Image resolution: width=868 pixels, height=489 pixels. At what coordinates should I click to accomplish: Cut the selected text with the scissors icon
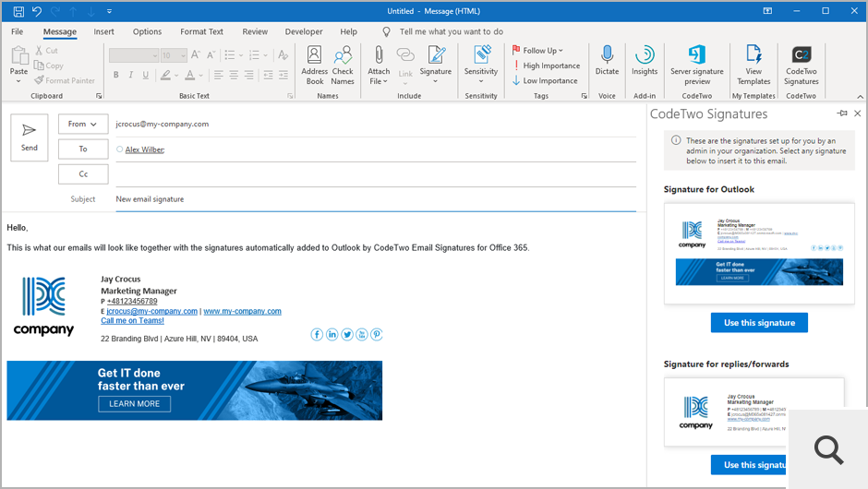[x=46, y=51]
